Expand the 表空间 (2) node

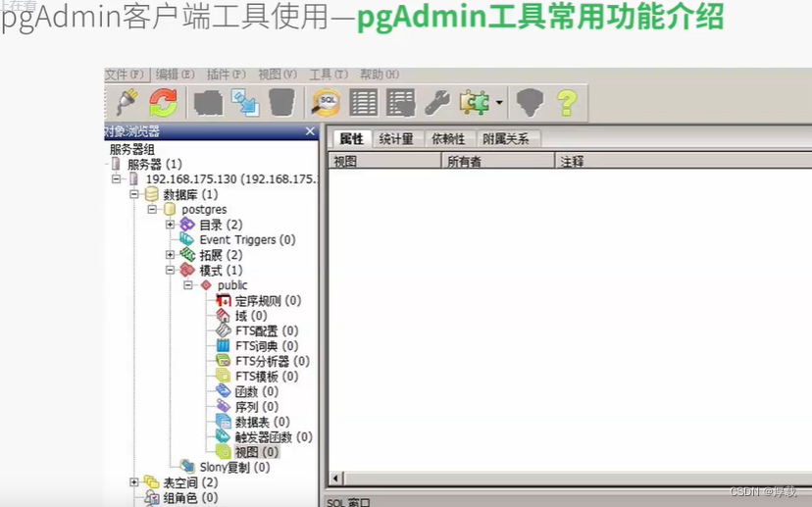[x=134, y=482]
